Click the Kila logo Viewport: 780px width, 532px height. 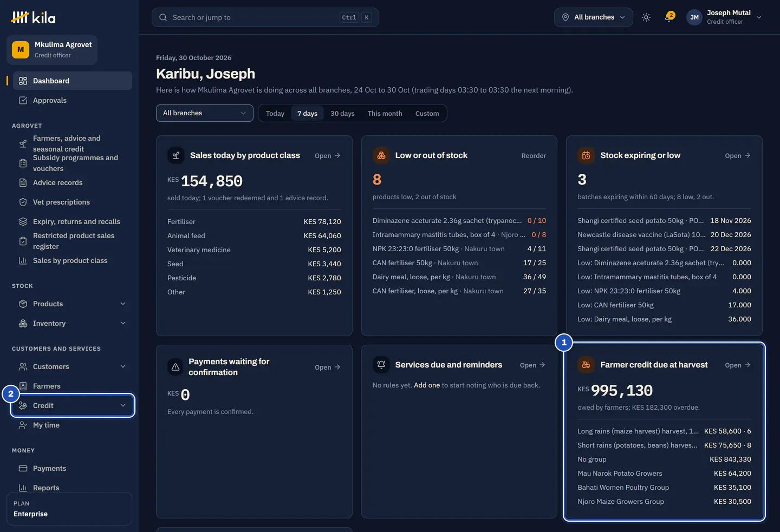pos(33,17)
